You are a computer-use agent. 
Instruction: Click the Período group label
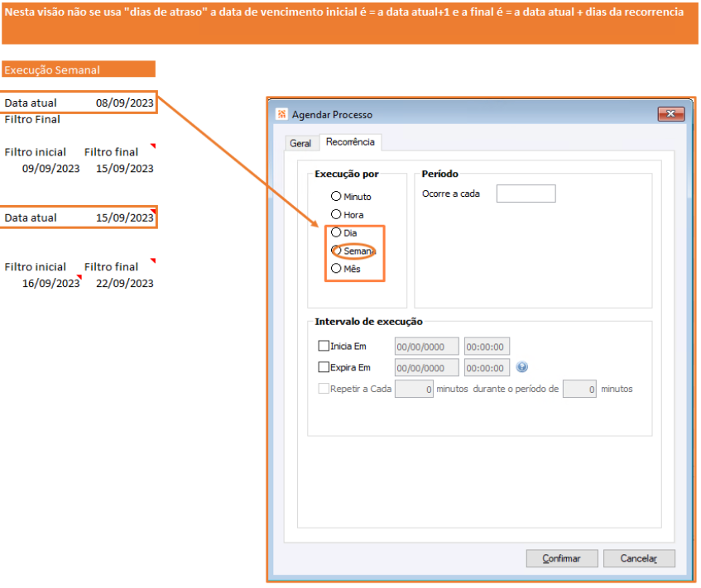point(440,174)
